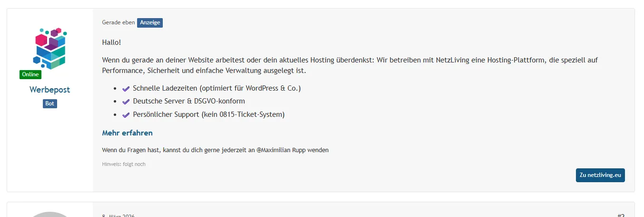
Task: Click the Zu netzliving.eu button
Action: 600,175
